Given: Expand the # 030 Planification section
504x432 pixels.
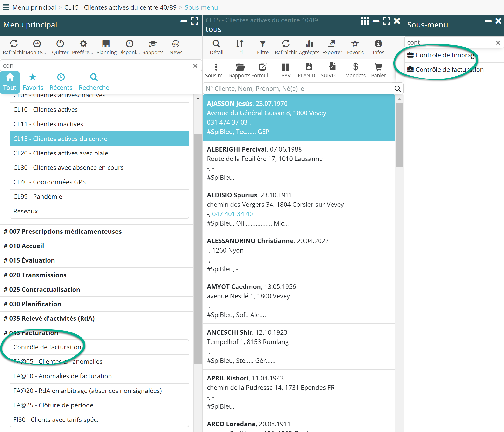Looking at the screenshot, I should (32, 304).
